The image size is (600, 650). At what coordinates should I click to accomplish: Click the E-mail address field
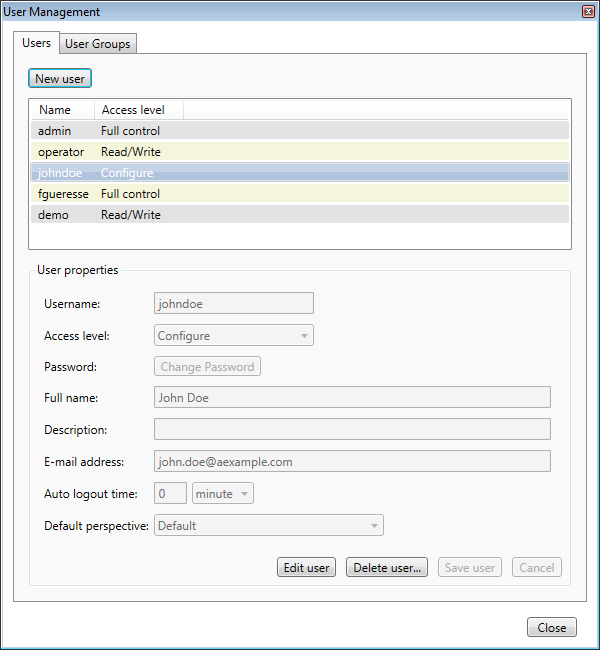pos(352,462)
